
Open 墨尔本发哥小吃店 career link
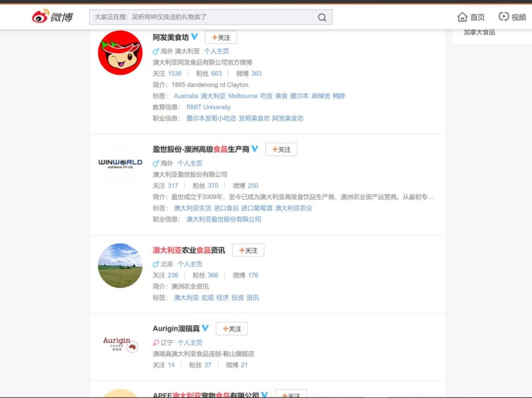pos(211,118)
